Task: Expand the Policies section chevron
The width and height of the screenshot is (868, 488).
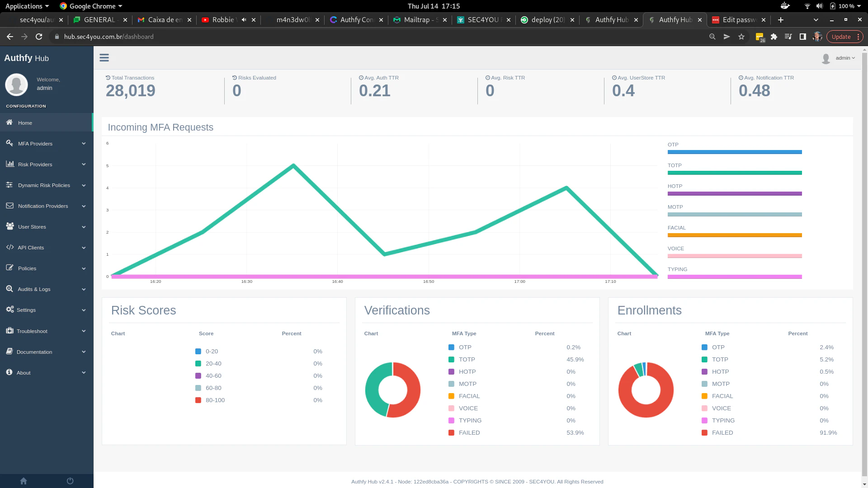Action: coord(83,268)
